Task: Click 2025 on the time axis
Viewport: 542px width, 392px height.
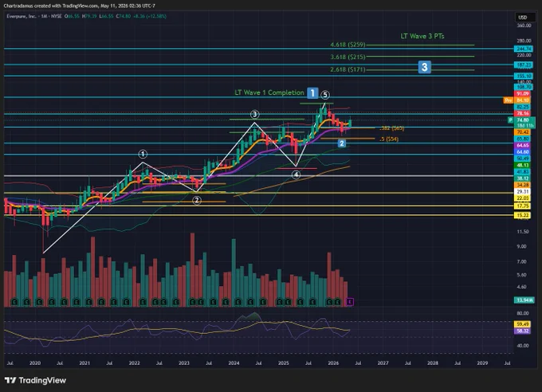Action: 284,363
